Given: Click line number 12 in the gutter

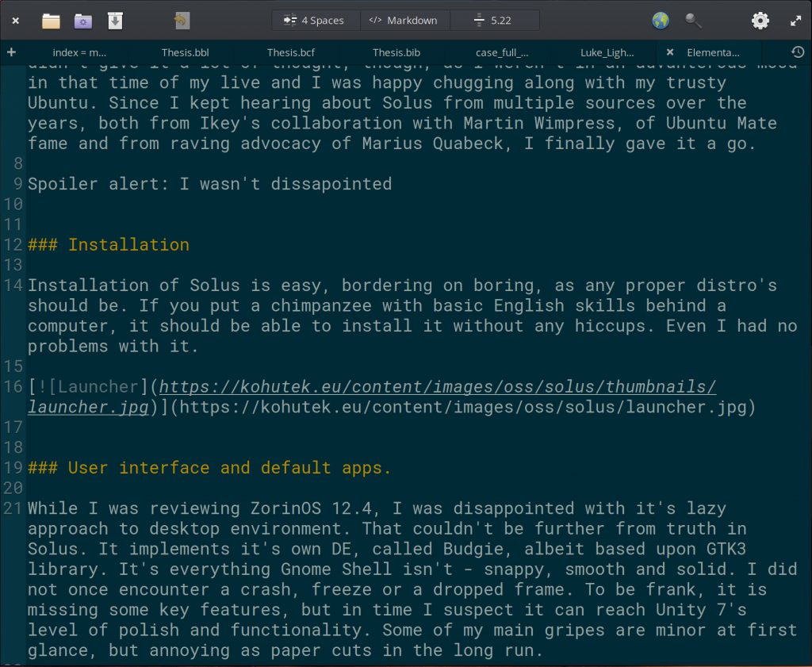Looking at the screenshot, I should click(x=13, y=244).
